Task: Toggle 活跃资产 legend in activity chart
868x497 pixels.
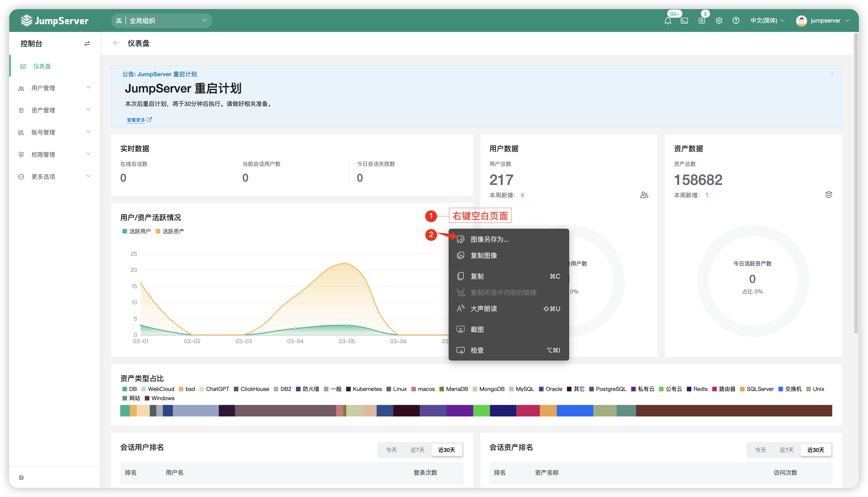Action: pos(170,232)
